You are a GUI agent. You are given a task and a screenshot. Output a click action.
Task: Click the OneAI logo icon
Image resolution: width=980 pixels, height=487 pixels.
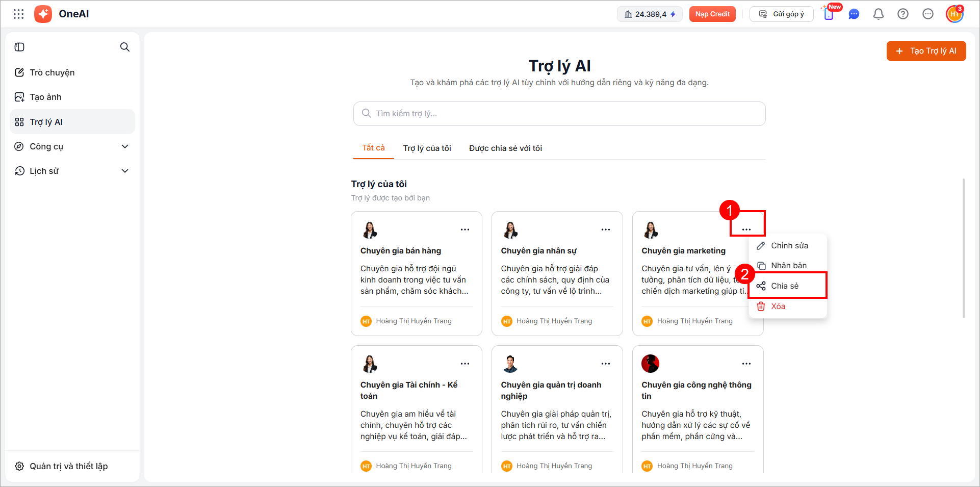point(43,14)
